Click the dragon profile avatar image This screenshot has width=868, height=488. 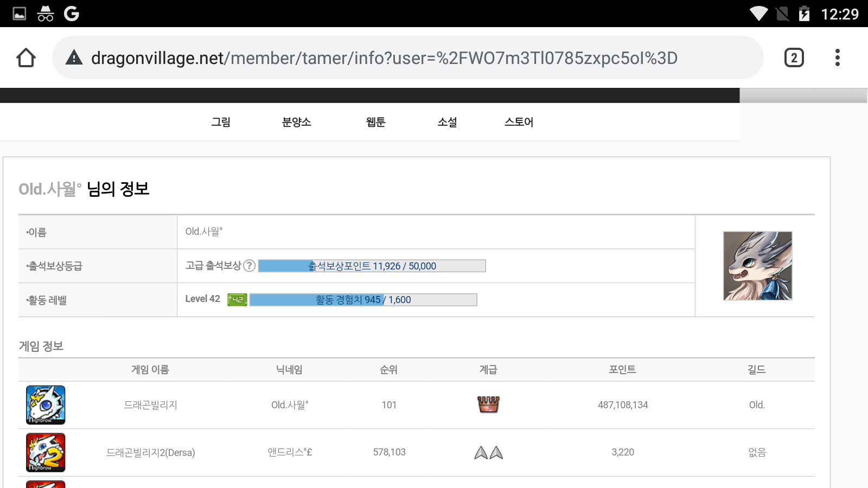pyautogui.click(x=757, y=266)
